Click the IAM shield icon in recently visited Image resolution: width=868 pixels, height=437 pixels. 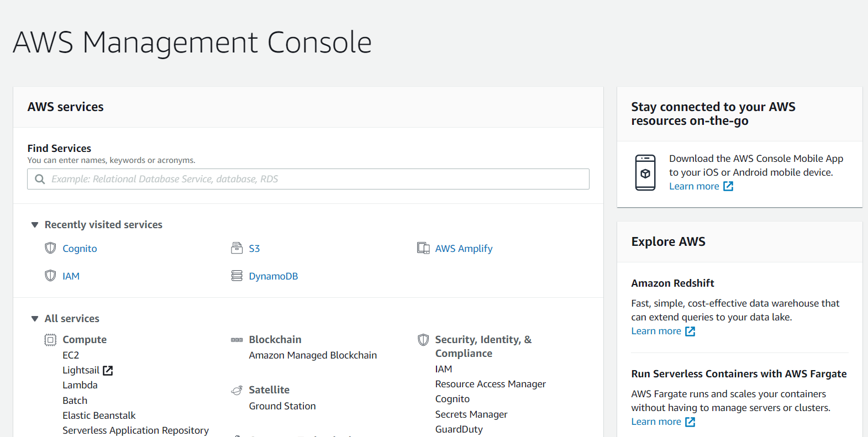[x=50, y=276]
